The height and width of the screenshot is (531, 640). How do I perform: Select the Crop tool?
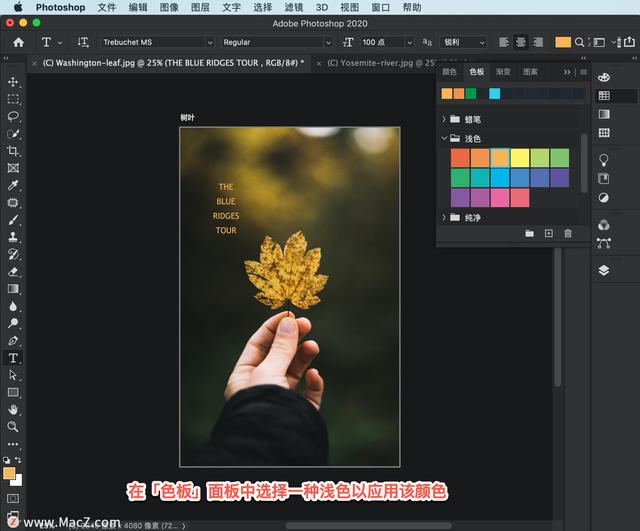point(13,151)
